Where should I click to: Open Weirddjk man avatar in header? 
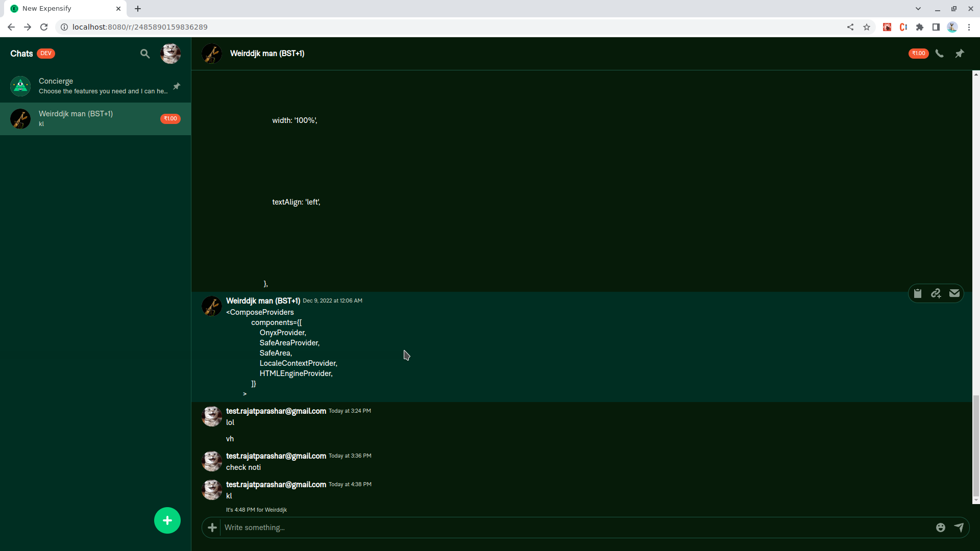[x=212, y=54]
